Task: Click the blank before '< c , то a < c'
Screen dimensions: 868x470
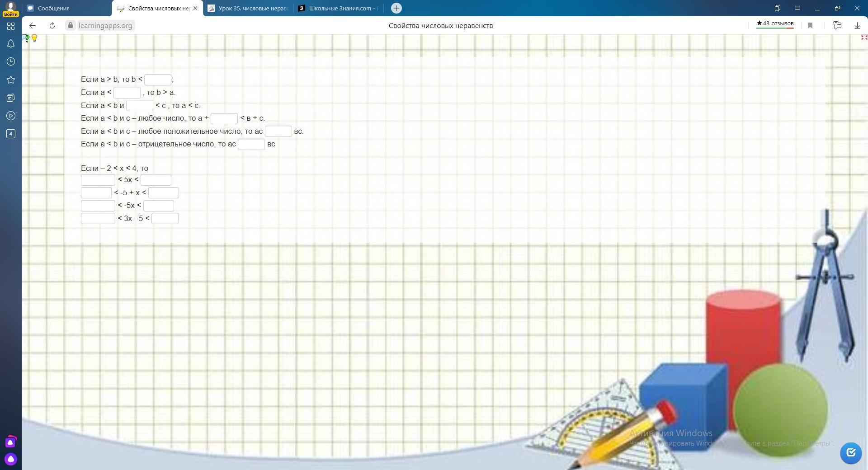Action: coord(140,106)
